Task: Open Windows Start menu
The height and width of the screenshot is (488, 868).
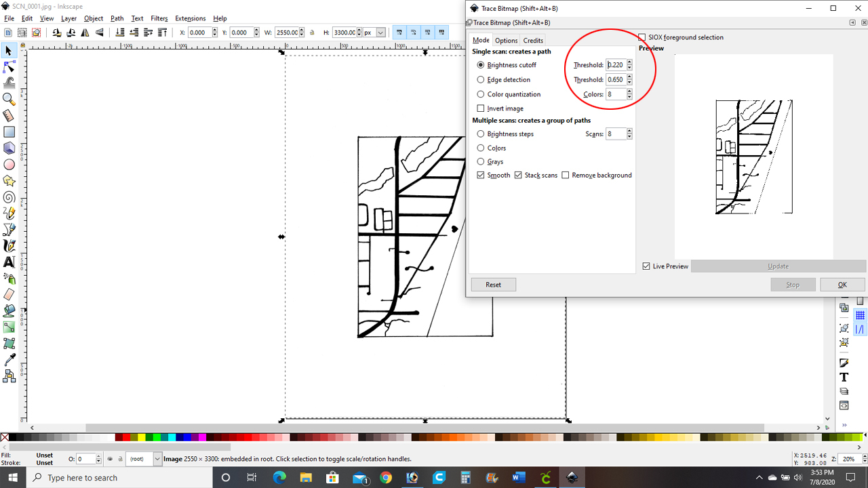Action: tap(14, 478)
